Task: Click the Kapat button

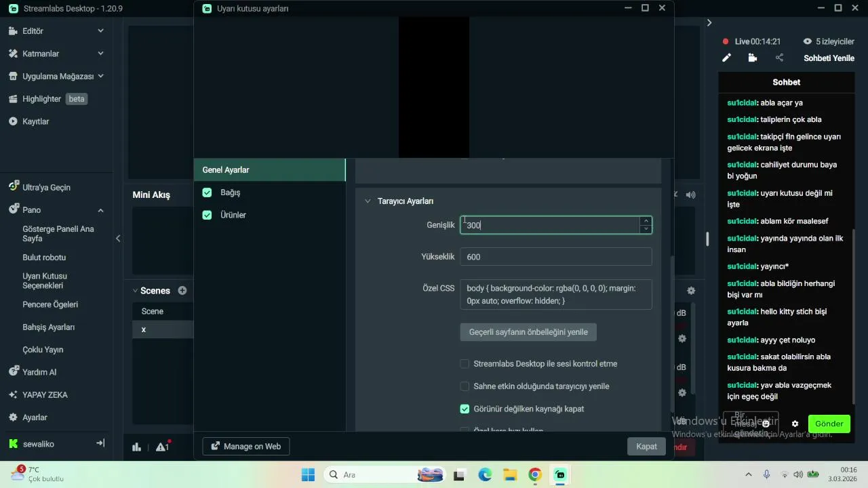Action: click(646, 446)
